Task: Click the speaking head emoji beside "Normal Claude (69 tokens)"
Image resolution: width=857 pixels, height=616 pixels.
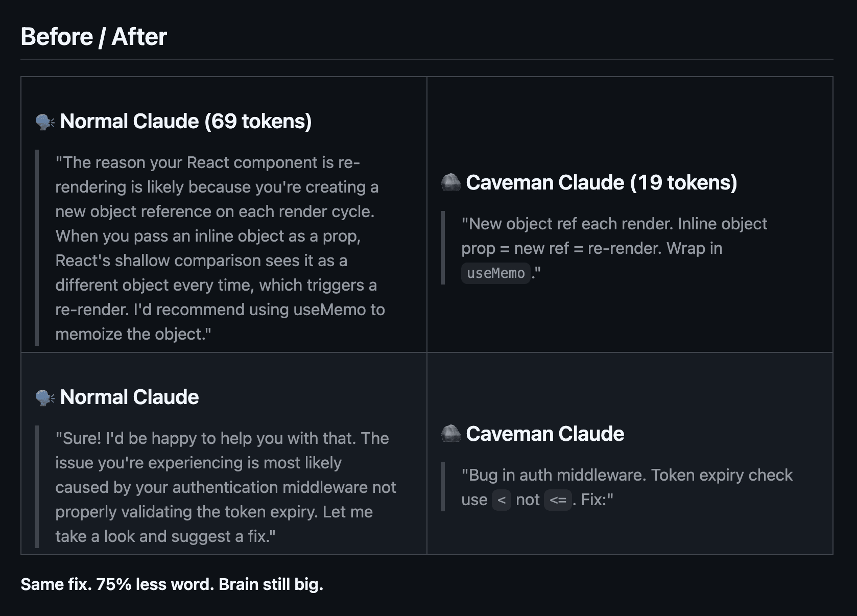Action: [x=45, y=122]
